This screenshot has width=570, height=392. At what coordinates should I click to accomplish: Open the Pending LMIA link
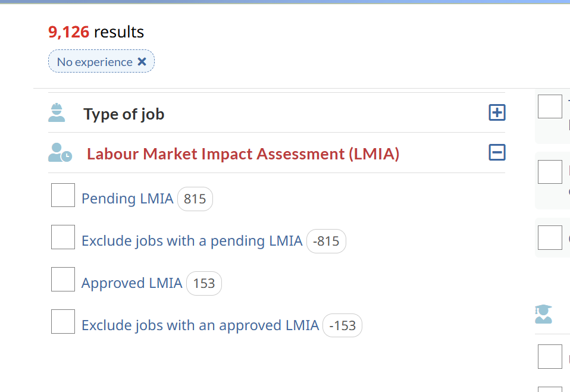127,199
